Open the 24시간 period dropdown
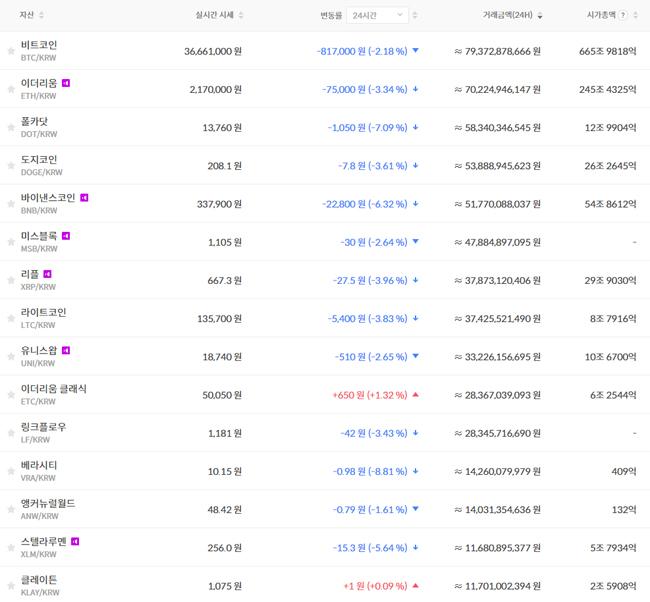 381,15
